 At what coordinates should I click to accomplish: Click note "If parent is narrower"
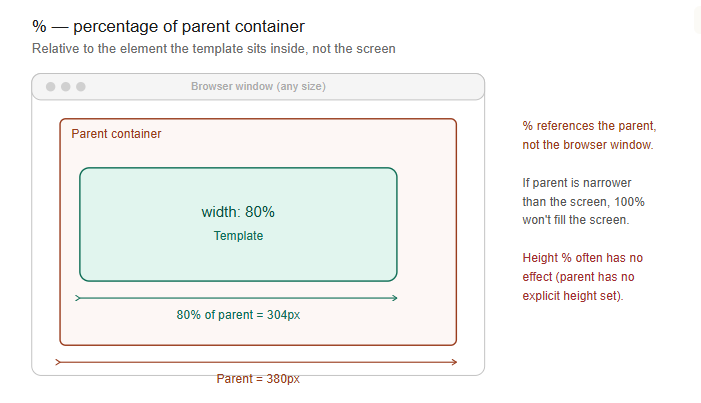(583, 201)
